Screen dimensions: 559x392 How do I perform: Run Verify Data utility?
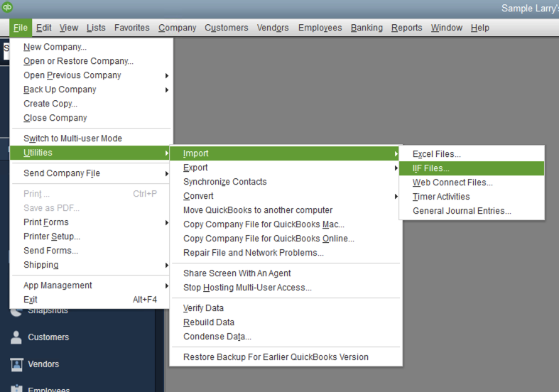point(286,308)
